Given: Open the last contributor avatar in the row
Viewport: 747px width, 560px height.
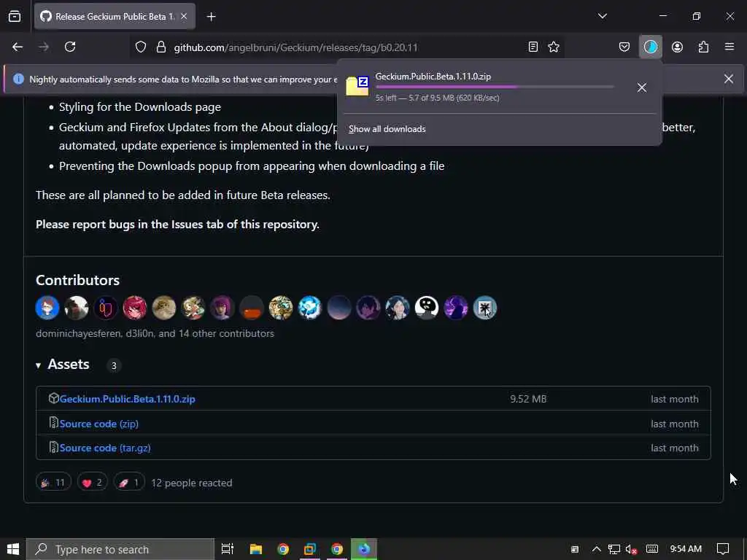Looking at the screenshot, I should pyautogui.click(x=485, y=308).
